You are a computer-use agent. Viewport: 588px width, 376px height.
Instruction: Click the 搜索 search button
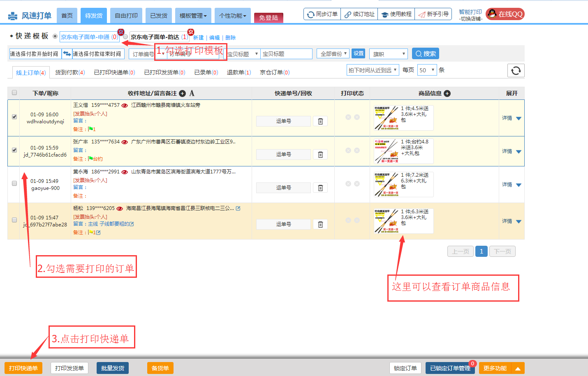coord(426,54)
